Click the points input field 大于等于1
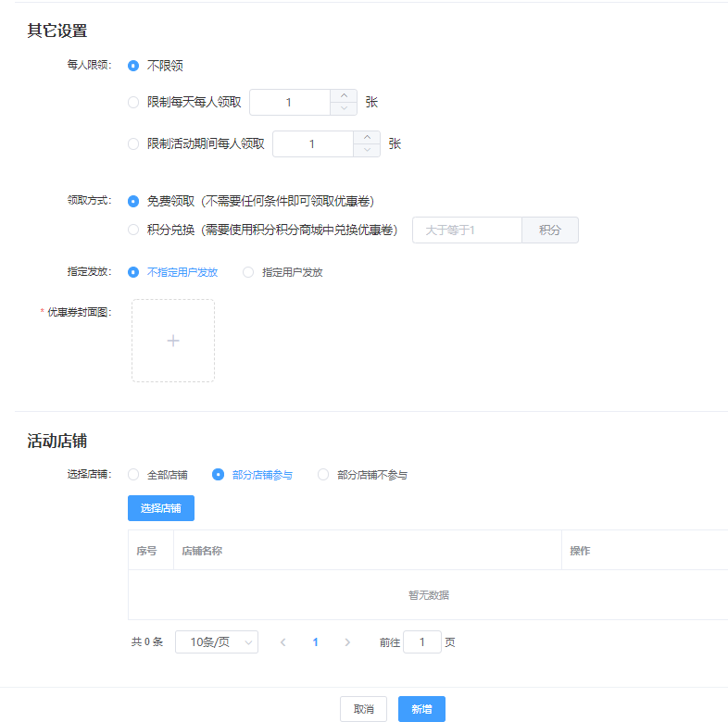The height and width of the screenshot is (722, 728). pos(467,230)
